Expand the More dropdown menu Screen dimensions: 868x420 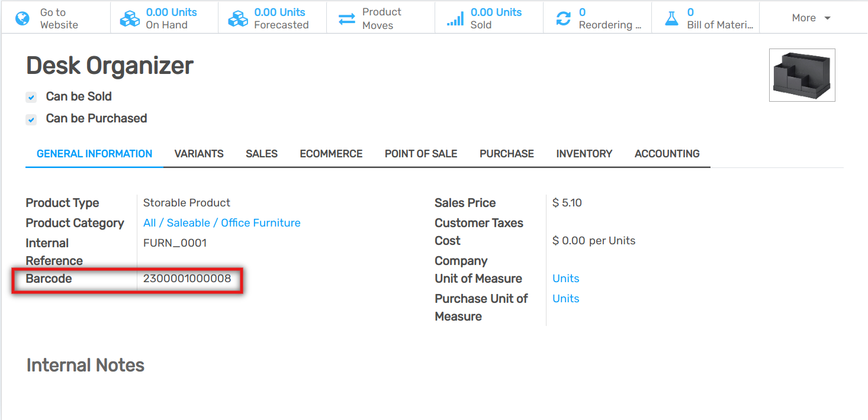tap(811, 18)
